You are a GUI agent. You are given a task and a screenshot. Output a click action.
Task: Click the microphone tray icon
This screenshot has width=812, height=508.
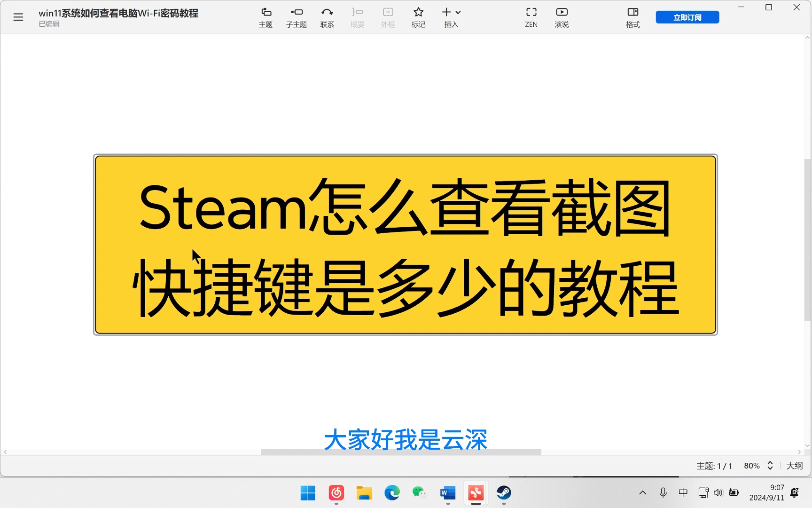[x=663, y=493]
